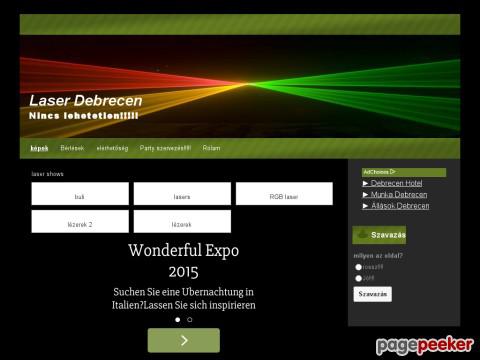Click the AdChoices triangle icon
The height and width of the screenshot is (360, 480).
tap(393, 172)
